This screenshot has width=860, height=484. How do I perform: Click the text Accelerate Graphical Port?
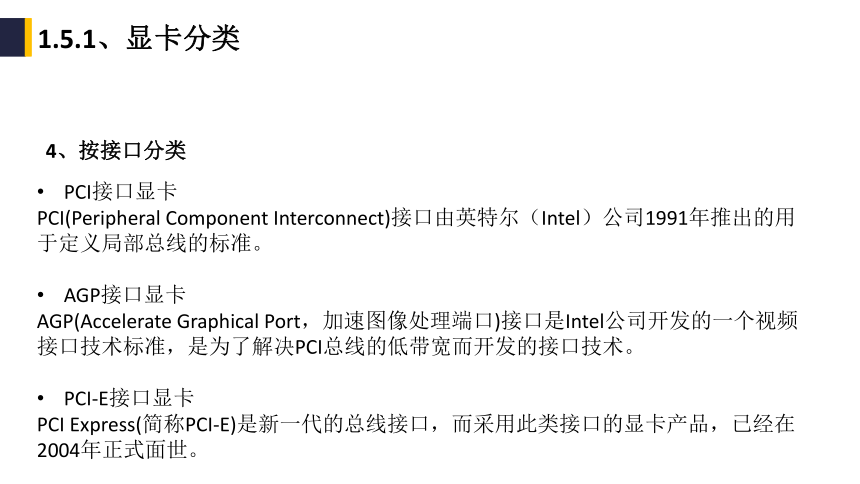point(190,322)
